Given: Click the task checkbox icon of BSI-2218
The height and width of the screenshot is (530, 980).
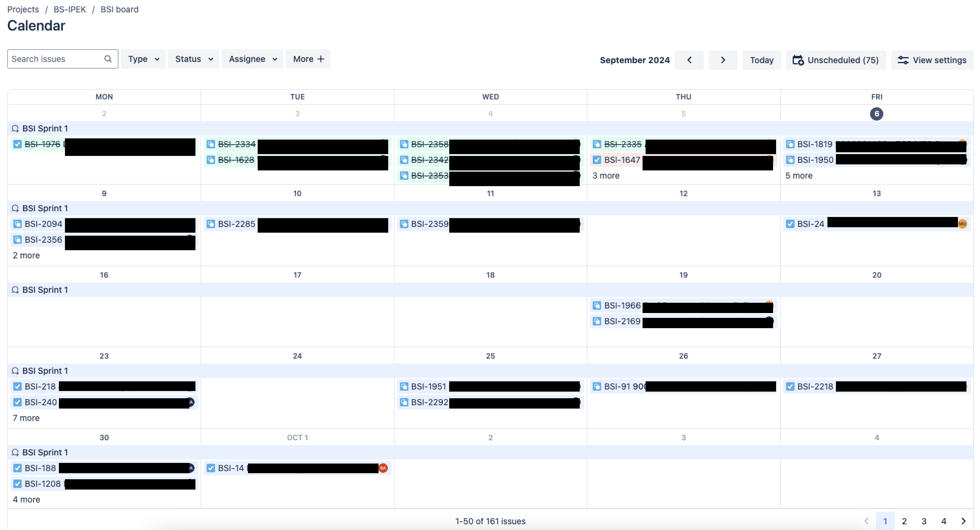Looking at the screenshot, I should click(x=790, y=386).
